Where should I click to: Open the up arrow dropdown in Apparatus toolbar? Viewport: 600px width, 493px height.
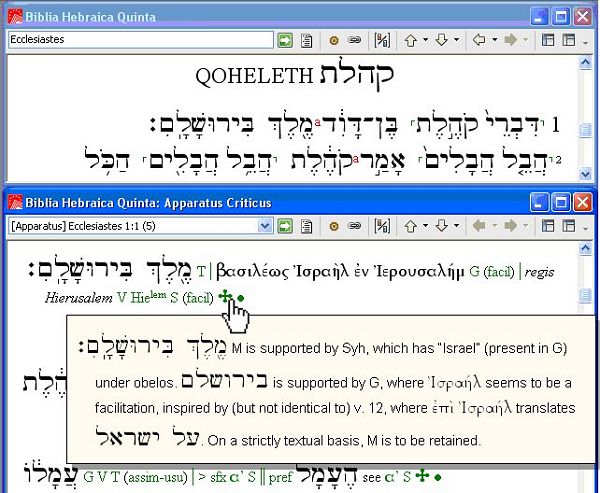(x=425, y=226)
